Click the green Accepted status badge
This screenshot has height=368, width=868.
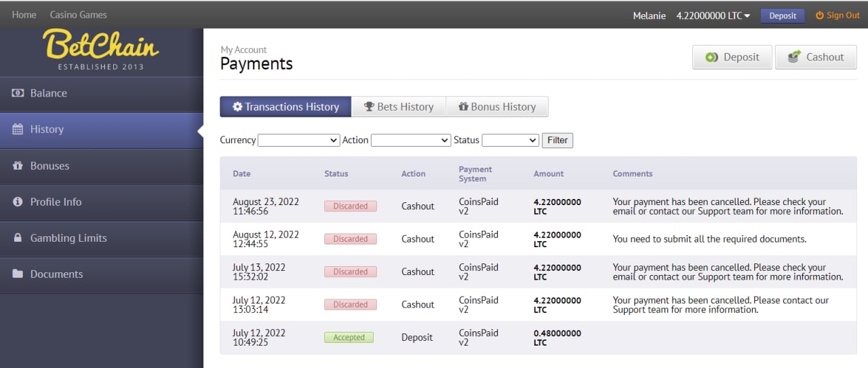coord(349,337)
